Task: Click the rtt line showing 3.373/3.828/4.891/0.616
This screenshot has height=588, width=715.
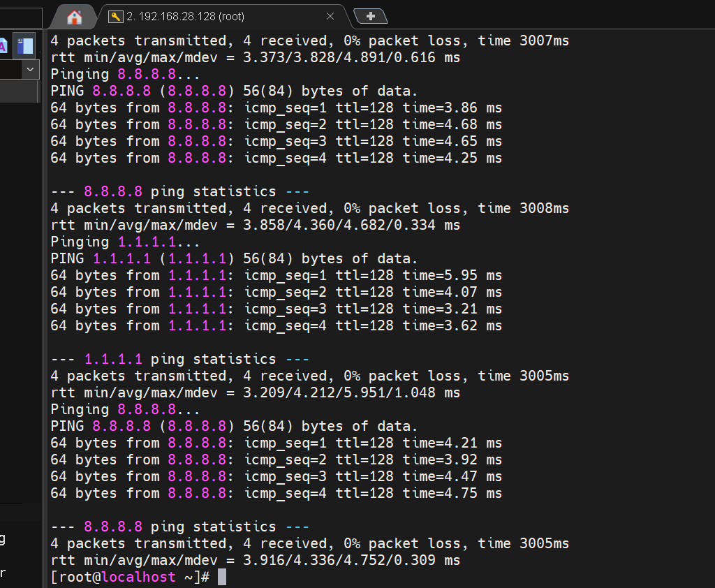Action: (x=256, y=57)
